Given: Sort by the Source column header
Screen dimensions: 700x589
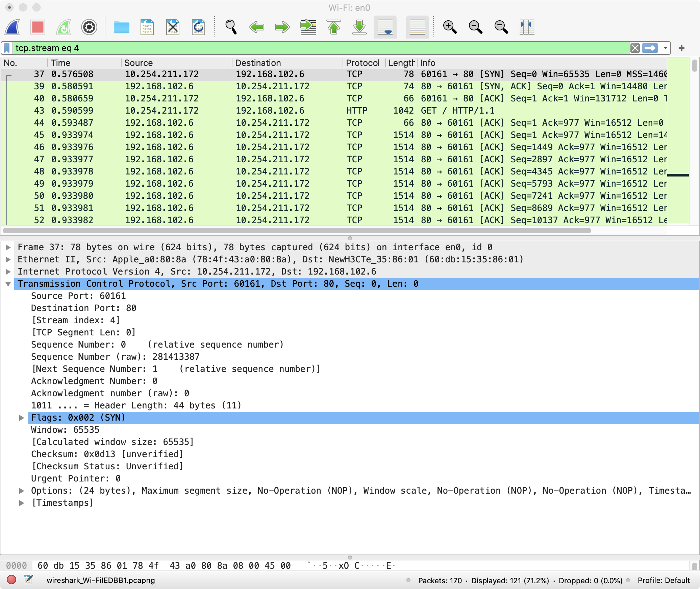Looking at the screenshot, I should click(139, 63).
